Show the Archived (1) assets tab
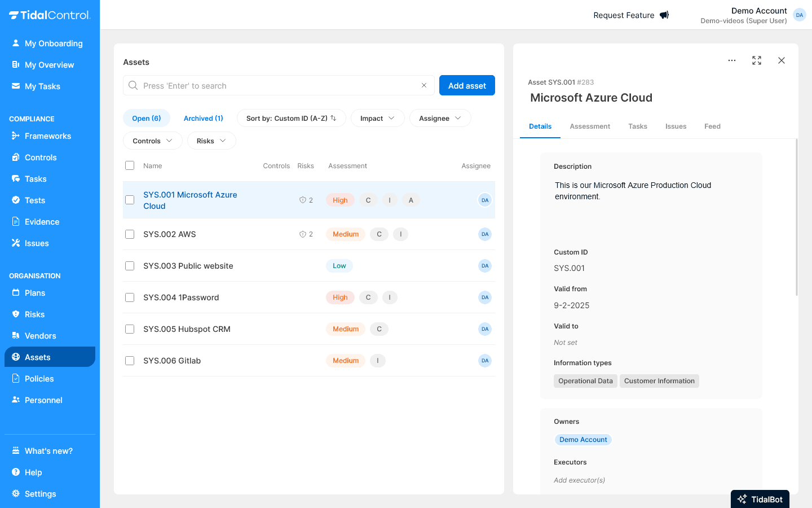Screen dimensions: 812x508 tap(203, 119)
